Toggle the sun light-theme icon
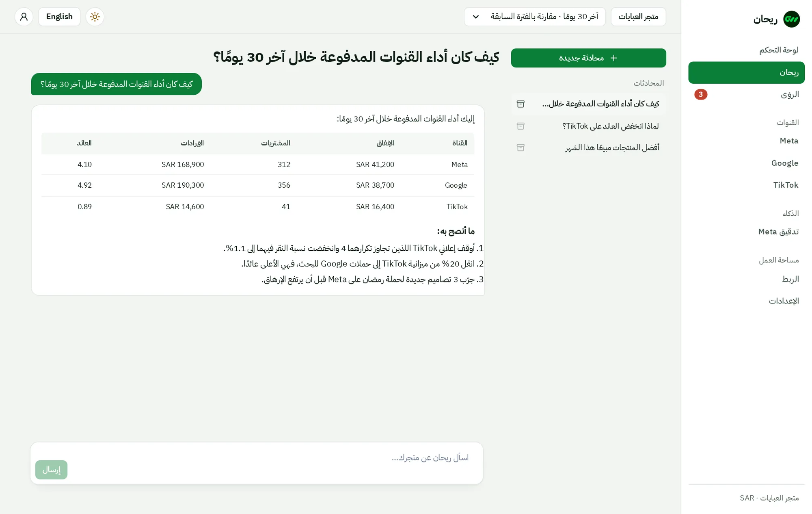The image size is (812, 514). point(95,17)
